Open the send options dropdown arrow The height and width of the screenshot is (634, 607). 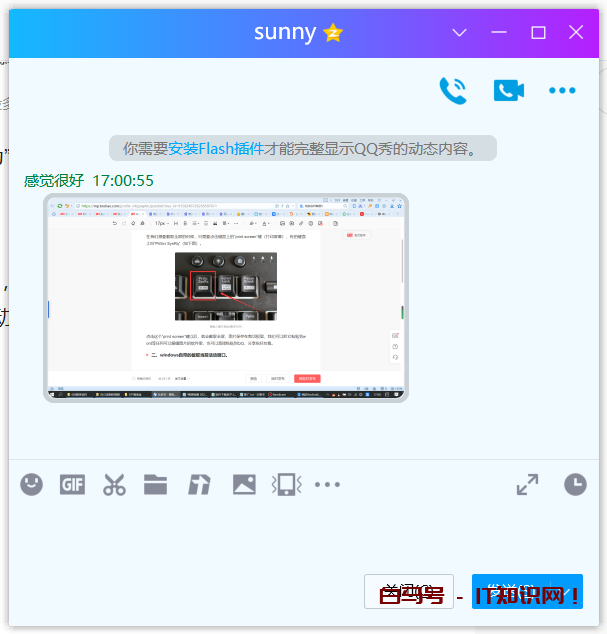568,591
